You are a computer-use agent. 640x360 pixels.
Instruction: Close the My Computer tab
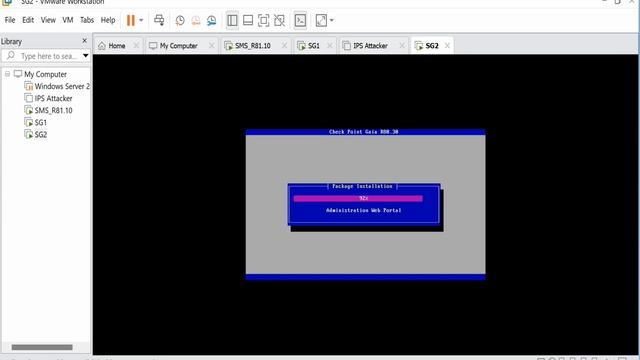(211, 46)
